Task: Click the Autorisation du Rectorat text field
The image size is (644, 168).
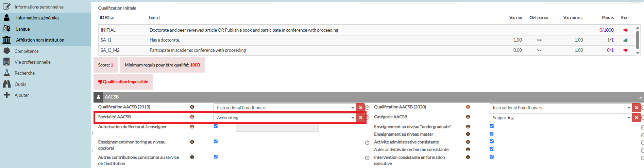Action: pyautogui.click(x=277, y=128)
